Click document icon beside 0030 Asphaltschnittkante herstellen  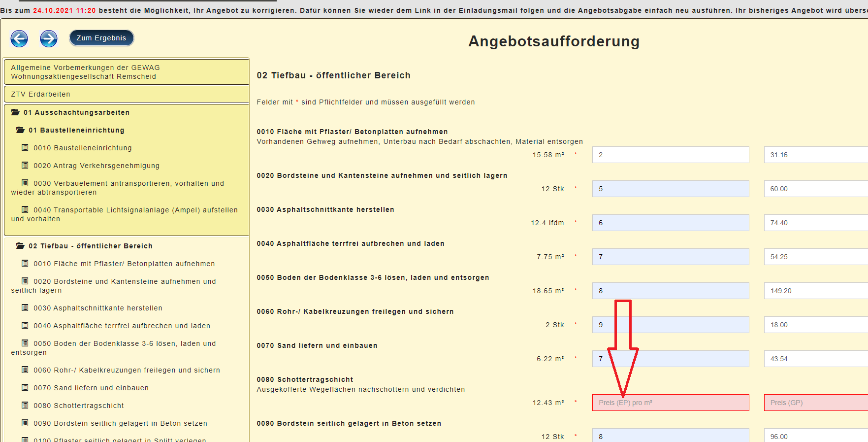click(25, 308)
